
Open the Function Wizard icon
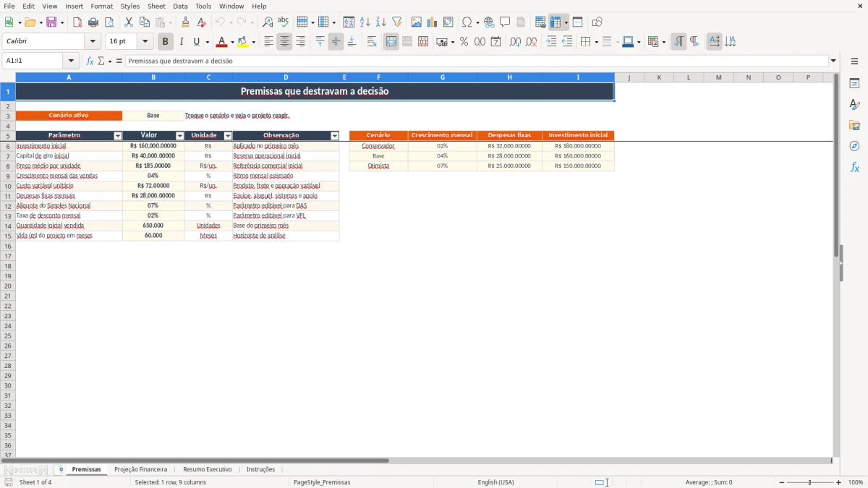point(90,61)
